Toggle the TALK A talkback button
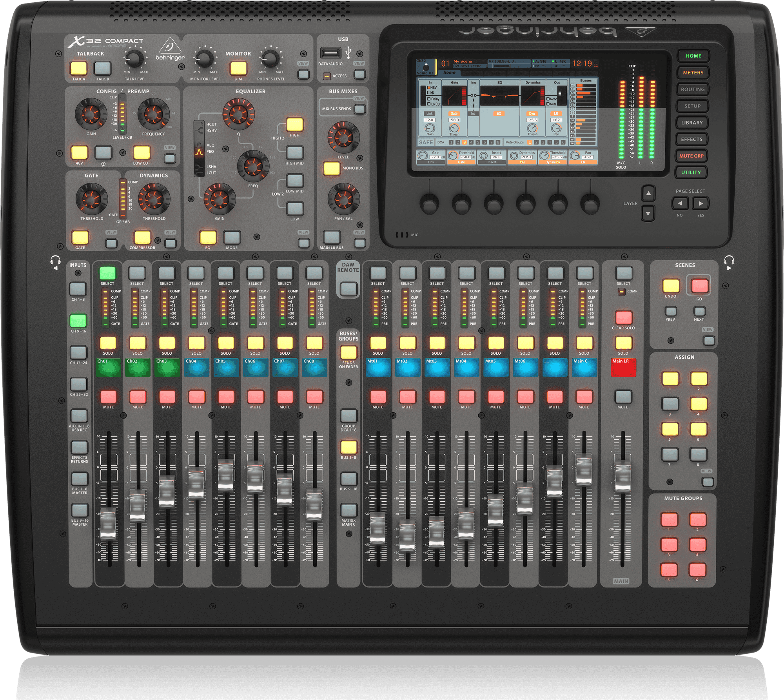The width and height of the screenshot is (784, 700). click(78, 68)
